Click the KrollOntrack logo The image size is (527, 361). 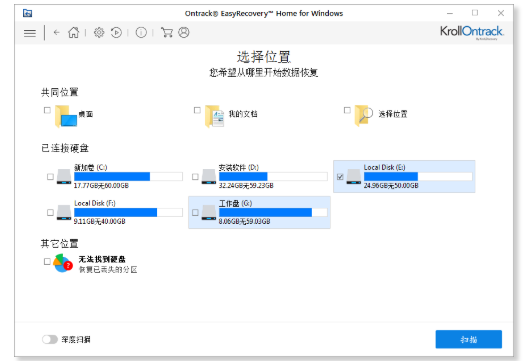[x=472, y=32]
